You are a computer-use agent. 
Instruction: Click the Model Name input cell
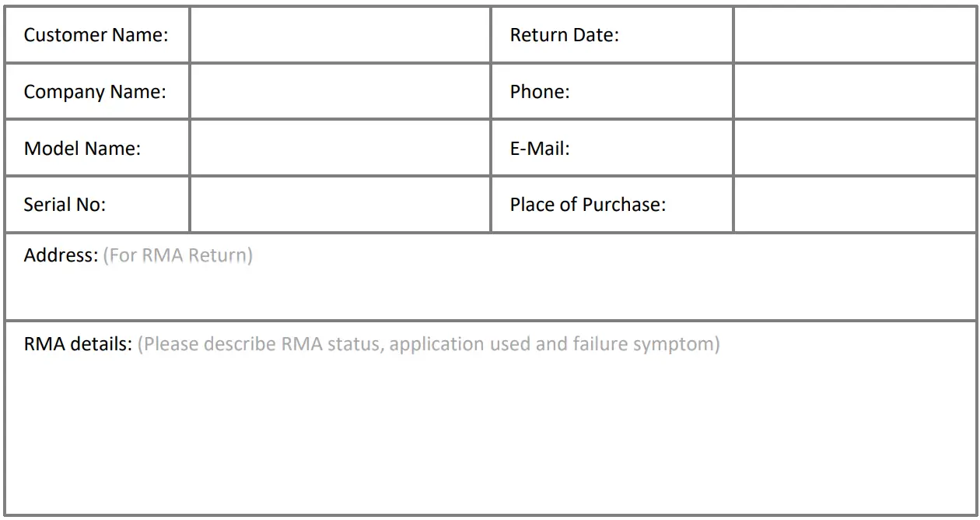(340, 148)
